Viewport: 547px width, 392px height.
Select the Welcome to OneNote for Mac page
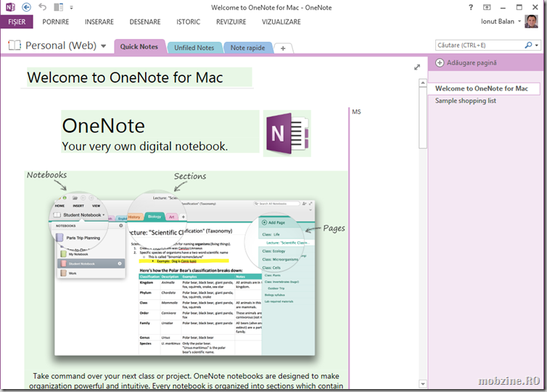pyautogui.click(x=483, y=88)
